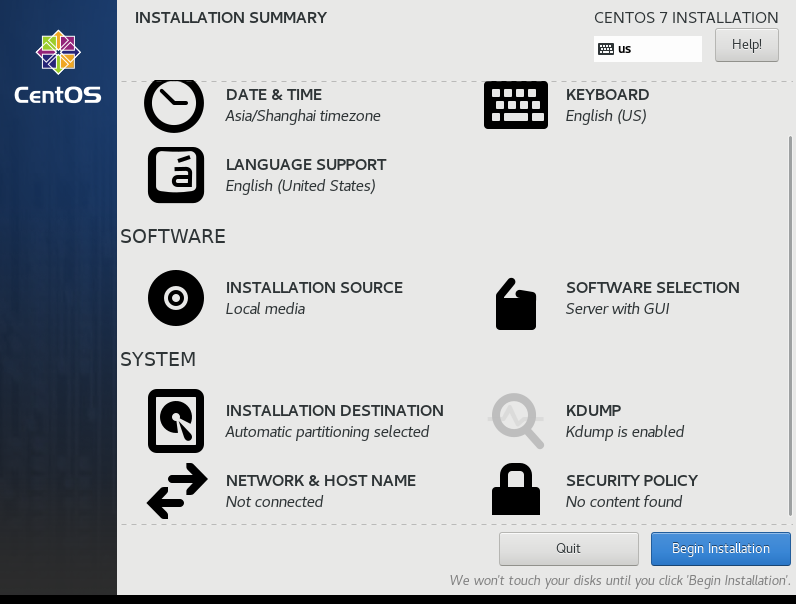Select the SOFTWARE SELECTION heading
The height and width of the screenshot is (604, 796).
pyautogui.click(x=653, y=288)
